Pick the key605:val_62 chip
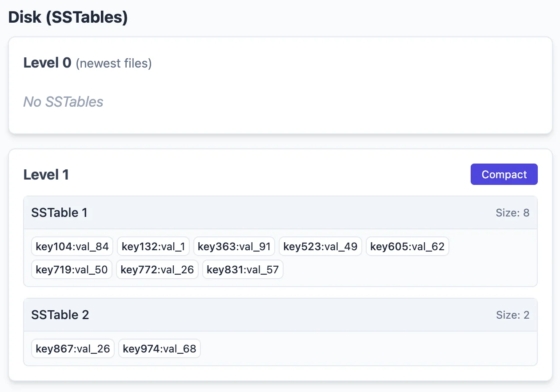The image size is (560, 392). click(407, 247)
